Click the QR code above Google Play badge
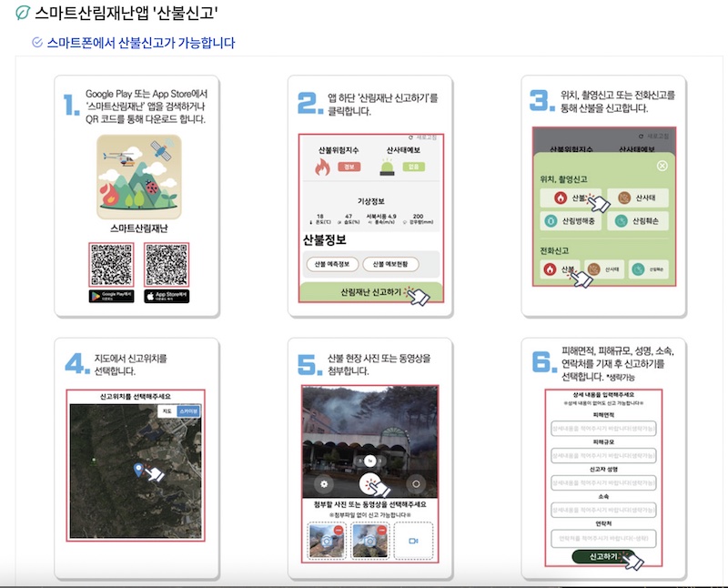 (x=111, y=264)
